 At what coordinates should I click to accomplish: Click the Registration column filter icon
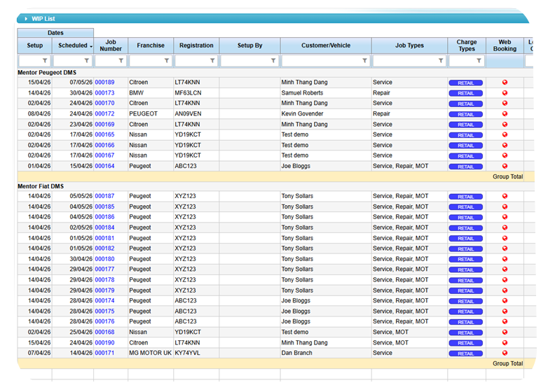tap(212, 62)
